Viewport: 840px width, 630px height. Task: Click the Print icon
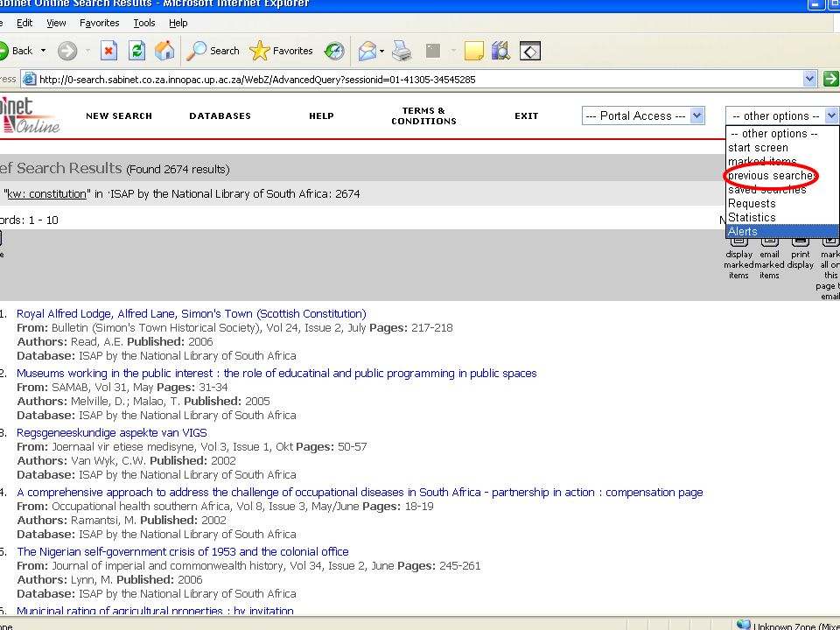coord(402,51)
